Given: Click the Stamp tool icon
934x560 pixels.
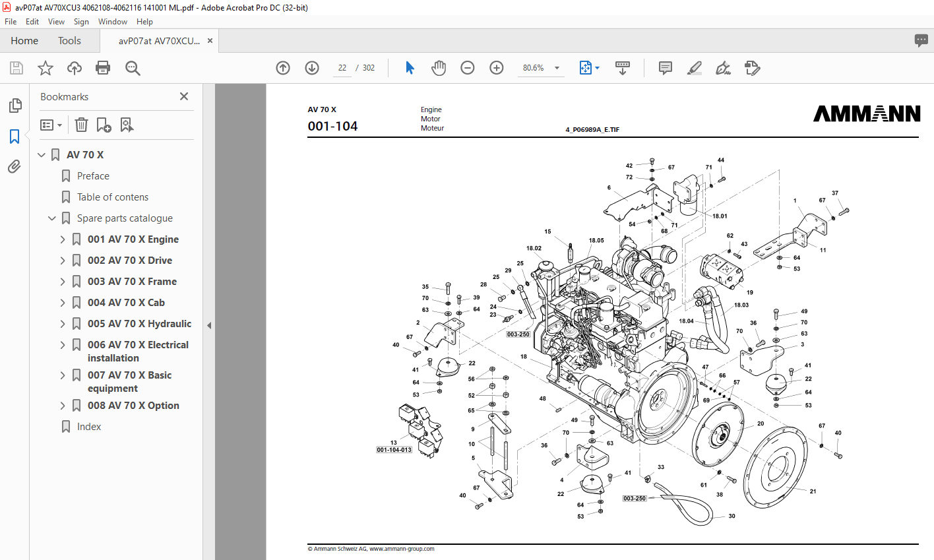Looking at the screenshot, I should 752,68.
